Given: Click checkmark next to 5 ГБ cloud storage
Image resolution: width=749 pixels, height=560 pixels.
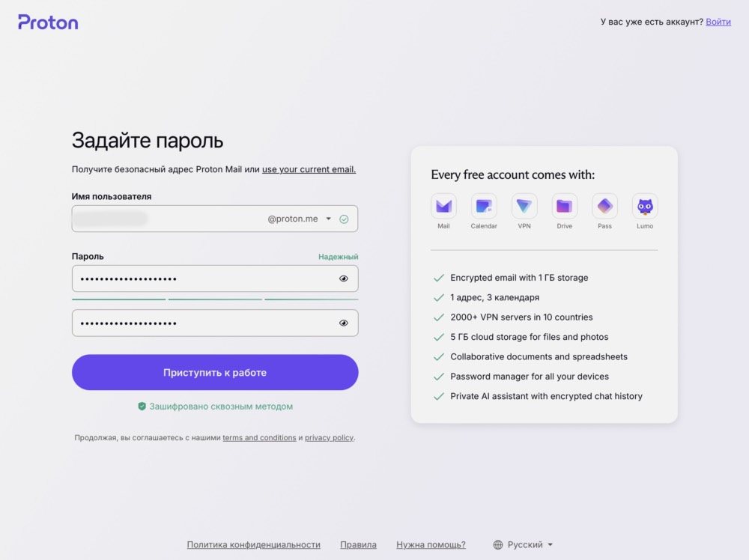Looking at the screenshot, I should pos(438,337).
